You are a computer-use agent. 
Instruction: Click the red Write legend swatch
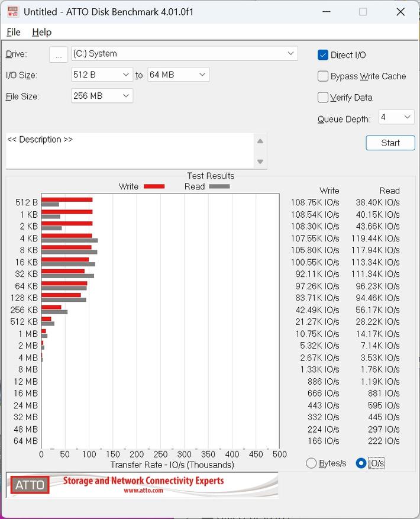pos(154,186)
